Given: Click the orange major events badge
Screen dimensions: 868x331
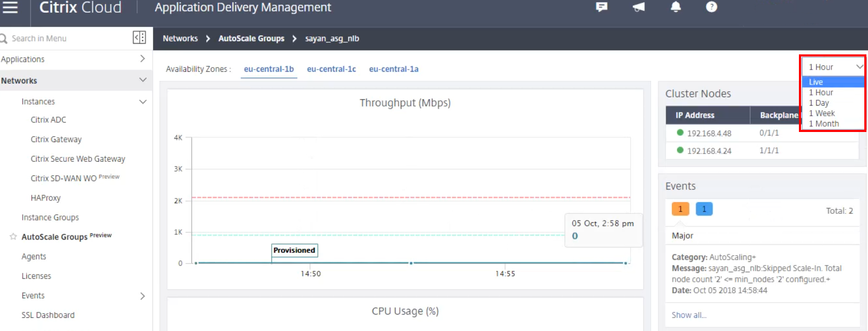Looking at the screenshot, I should coord(680,209).
